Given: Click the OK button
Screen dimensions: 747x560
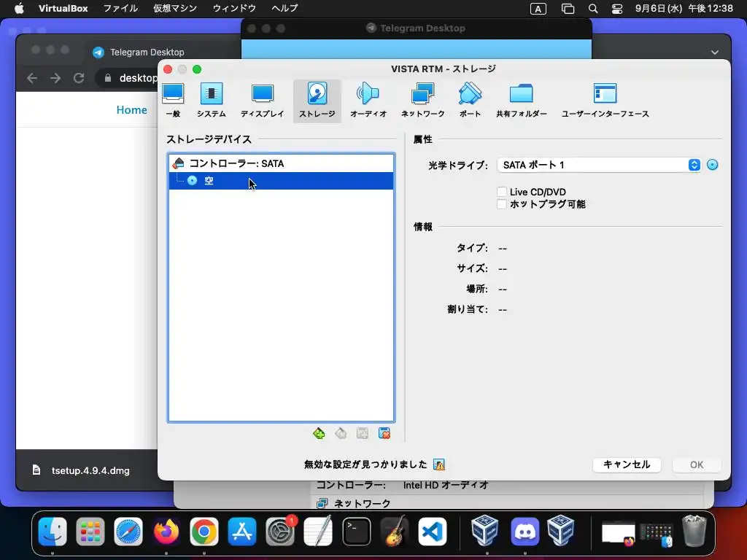Looking at the screenshot, I should click(697, 464).
